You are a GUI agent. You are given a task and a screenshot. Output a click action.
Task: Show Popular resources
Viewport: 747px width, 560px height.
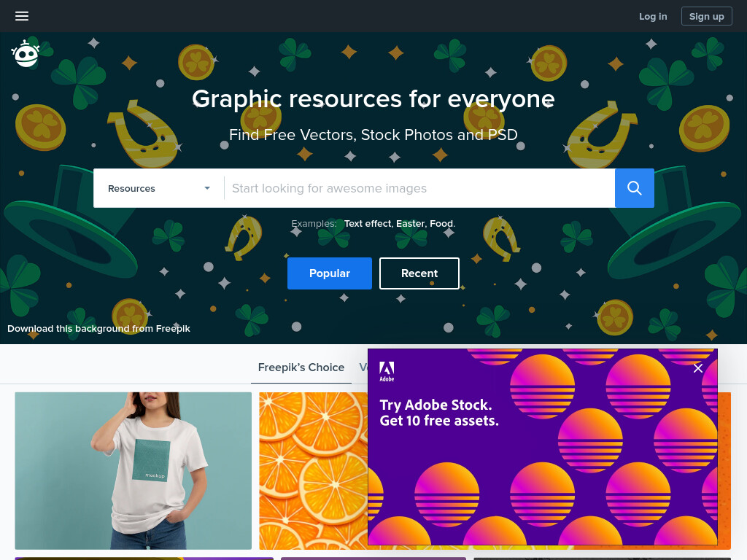330,273
